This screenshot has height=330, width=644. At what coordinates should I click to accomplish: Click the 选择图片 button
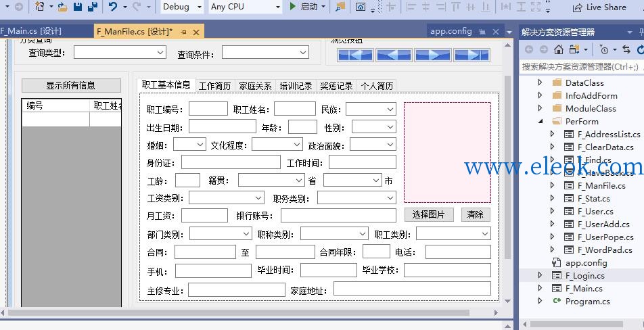(429, 214)
